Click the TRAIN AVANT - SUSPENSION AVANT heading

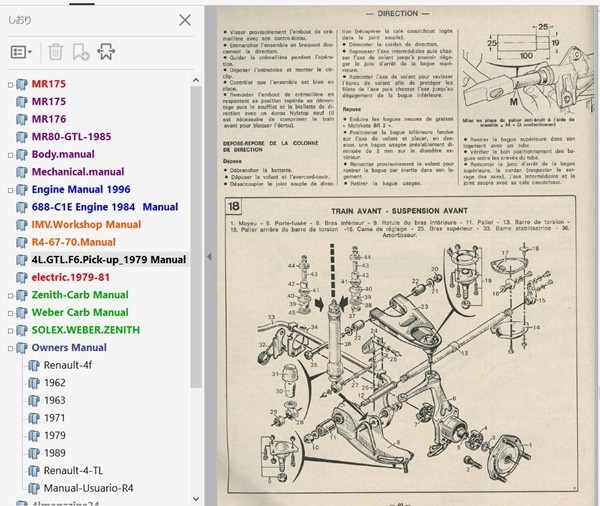coord(399,211)
